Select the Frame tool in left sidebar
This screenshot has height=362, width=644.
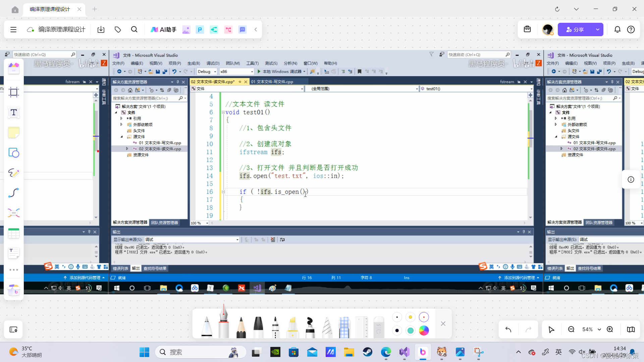14,92
